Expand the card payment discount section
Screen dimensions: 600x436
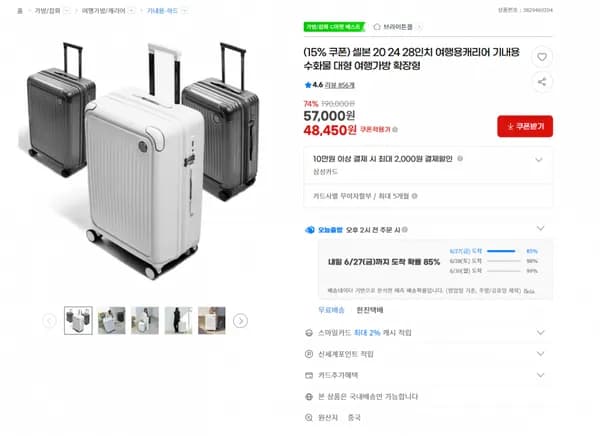(x=540, y=159)
